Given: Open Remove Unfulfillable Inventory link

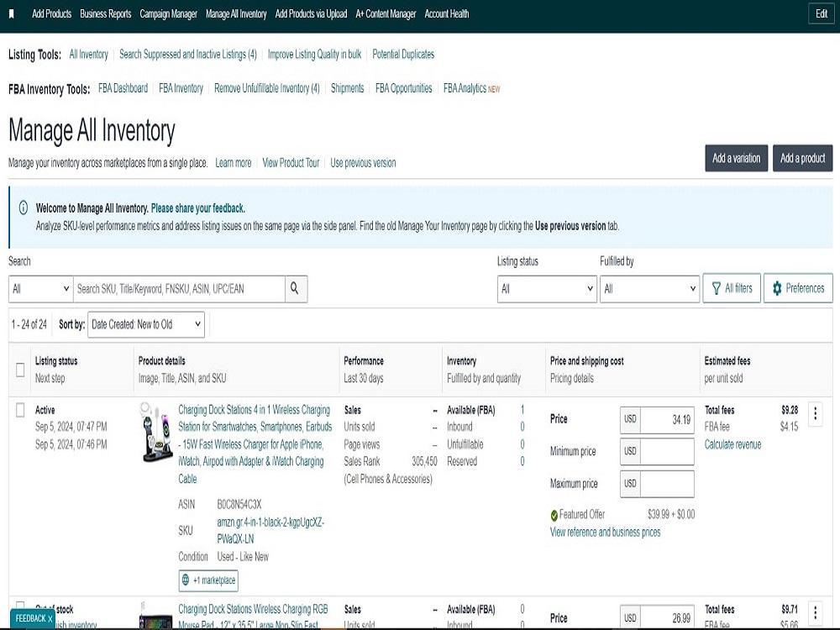Looking at the screenshot, I should [267, 88].
